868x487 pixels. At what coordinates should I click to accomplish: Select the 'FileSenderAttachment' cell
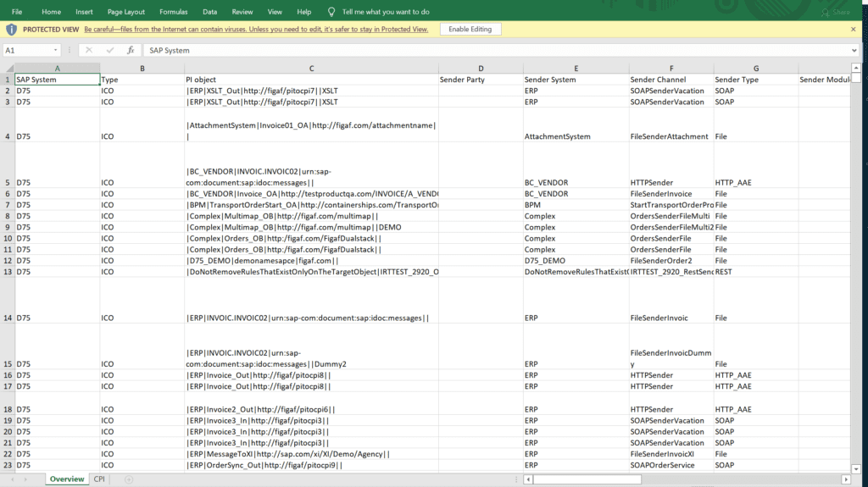[x=671, y=125]
